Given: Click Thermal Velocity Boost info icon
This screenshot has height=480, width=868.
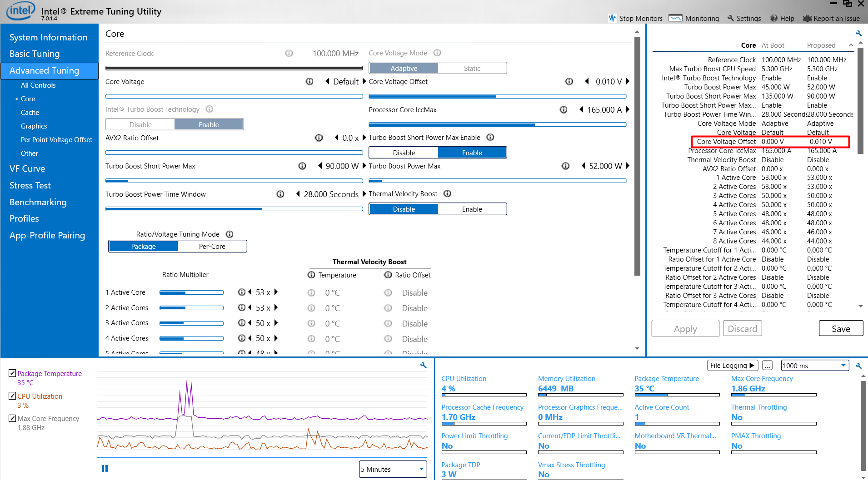Looking at the screenshot, I should coord(447,193).
